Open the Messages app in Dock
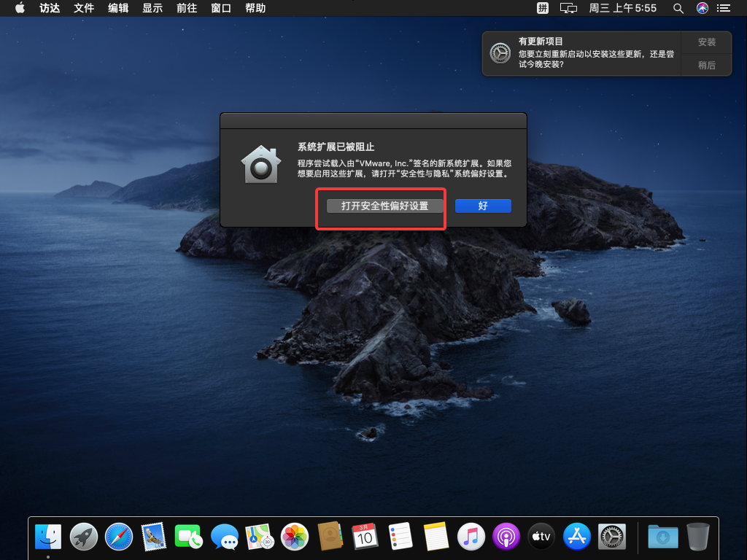 coord(225,537)
